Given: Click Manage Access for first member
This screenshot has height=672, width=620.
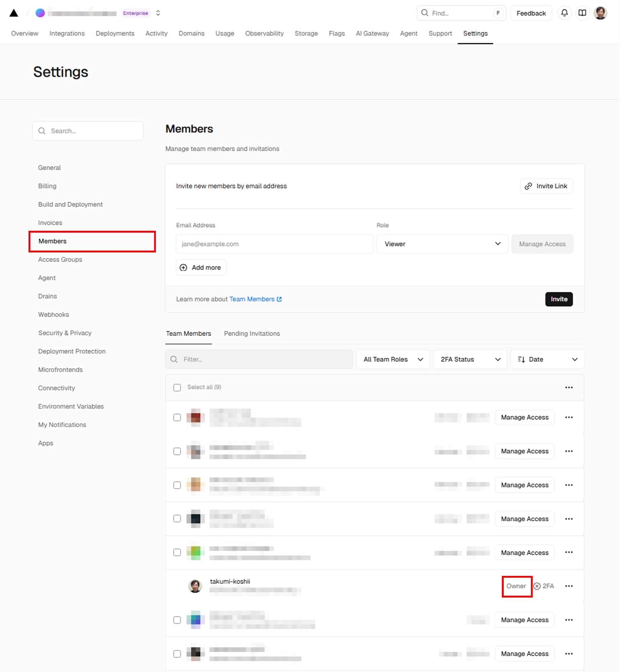Looking at the screenshot, I should pyautogui.click(x=524, y=417).
